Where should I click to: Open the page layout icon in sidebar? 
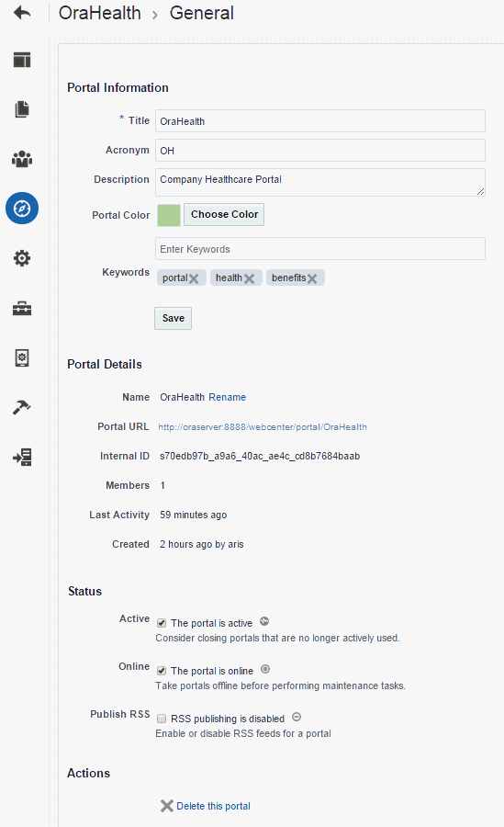tap(22, 60)
